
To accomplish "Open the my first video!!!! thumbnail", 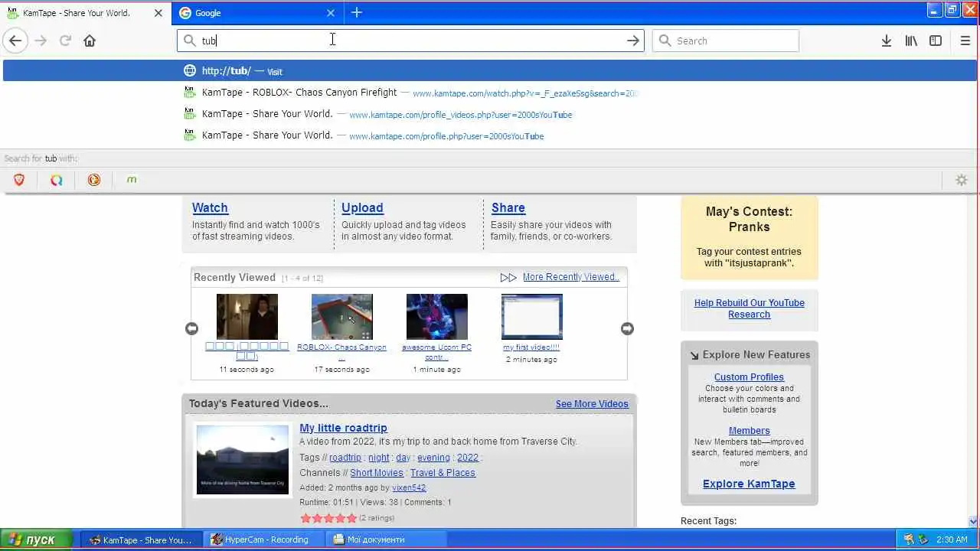I will point(532,317).
